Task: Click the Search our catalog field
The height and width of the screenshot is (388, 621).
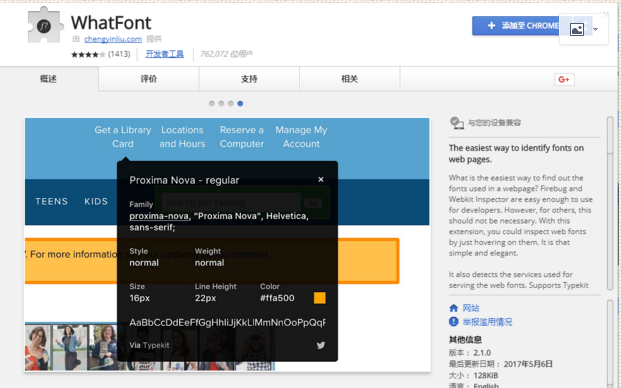Action: [230, 203]
